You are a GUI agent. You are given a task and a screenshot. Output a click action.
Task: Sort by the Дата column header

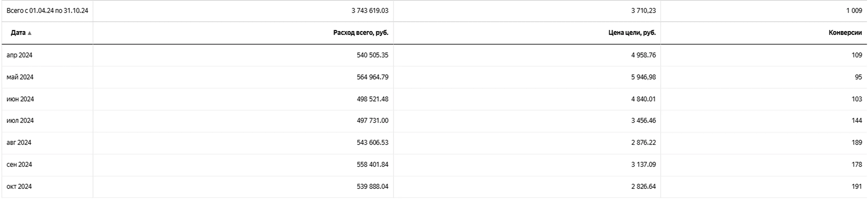pyautogui.click(x=18, y=33)
